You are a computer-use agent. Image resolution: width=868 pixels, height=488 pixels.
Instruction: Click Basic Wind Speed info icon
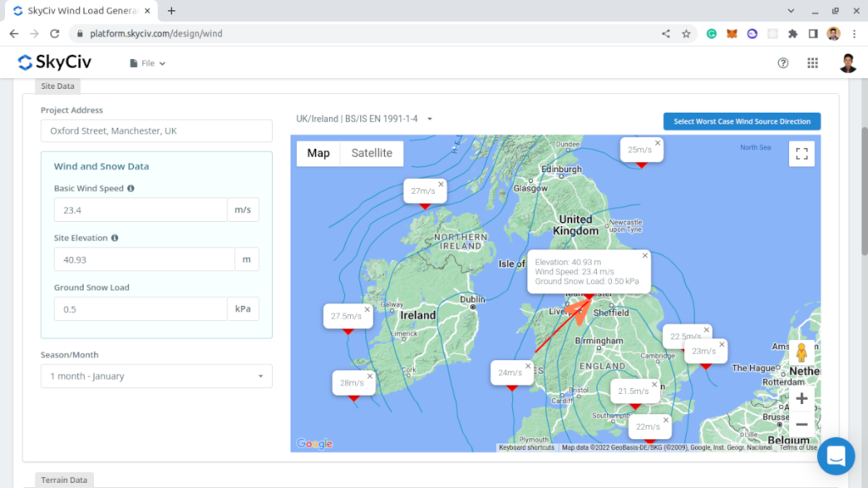point(131,188)
